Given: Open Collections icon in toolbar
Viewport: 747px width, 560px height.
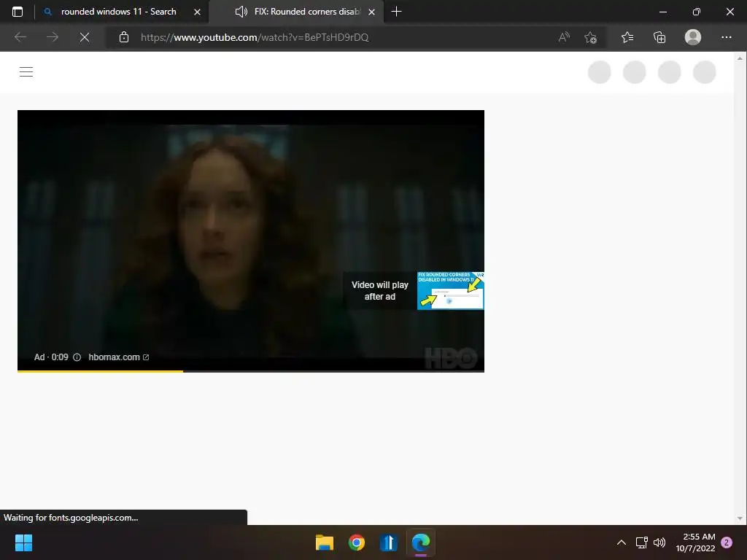Looking at the screenshot, I should pos(659,37).
